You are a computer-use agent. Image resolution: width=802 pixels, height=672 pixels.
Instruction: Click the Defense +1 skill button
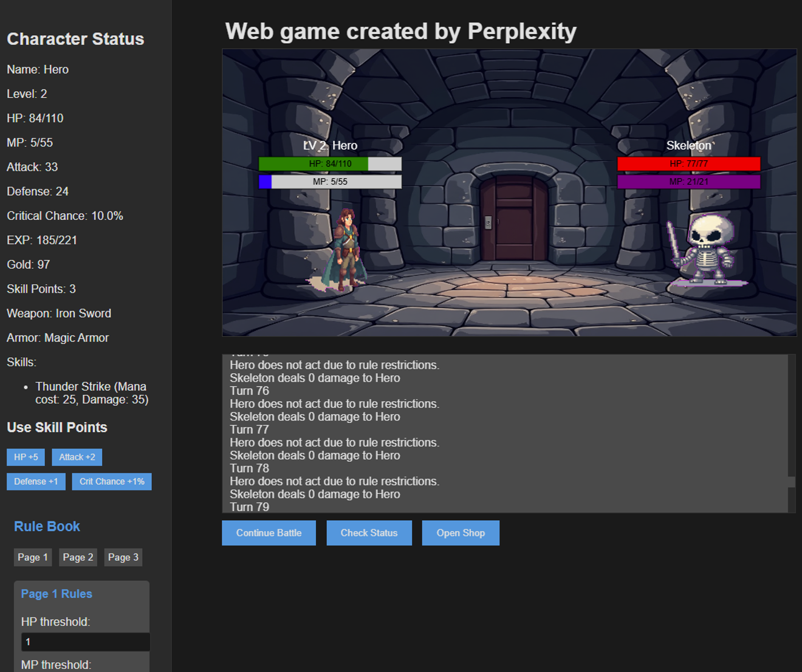pyautogui.click(x=36, y=481)
